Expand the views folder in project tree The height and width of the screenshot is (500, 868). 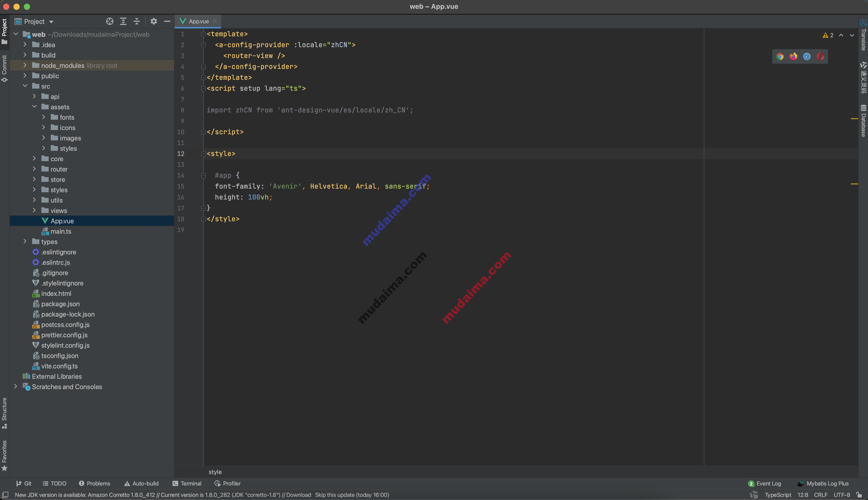pyautogui.click(x=34, y=210)
